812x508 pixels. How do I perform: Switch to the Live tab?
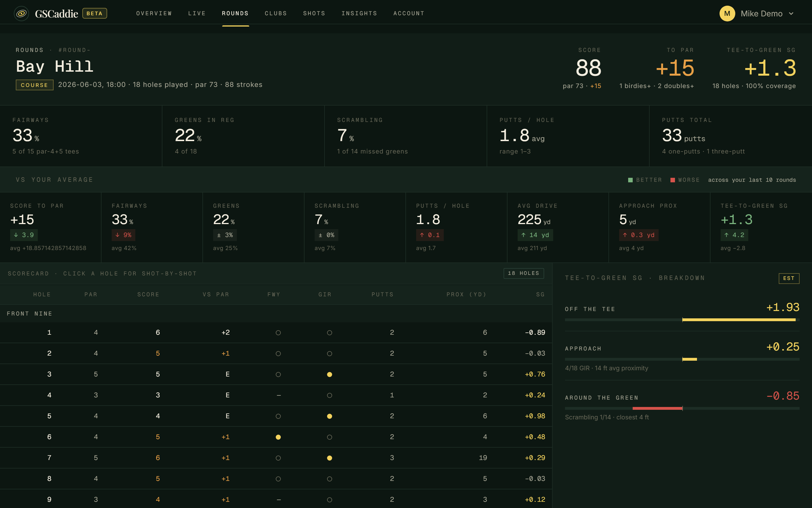(x=197, y=14)
